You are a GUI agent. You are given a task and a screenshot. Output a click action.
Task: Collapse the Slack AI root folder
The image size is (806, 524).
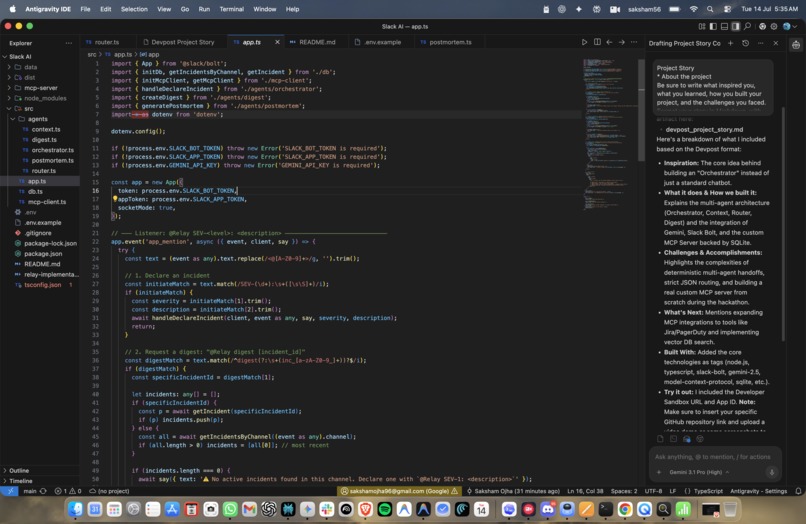pos(20,57)
